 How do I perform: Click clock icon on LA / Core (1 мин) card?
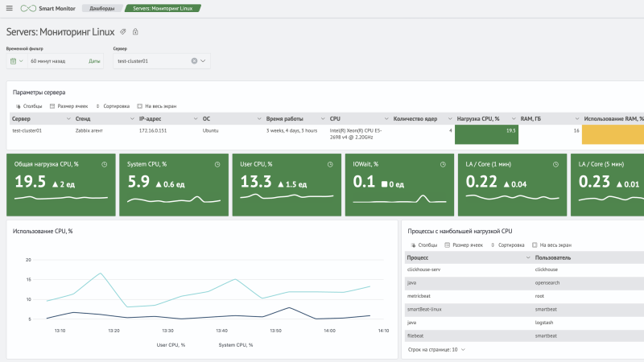555,164
